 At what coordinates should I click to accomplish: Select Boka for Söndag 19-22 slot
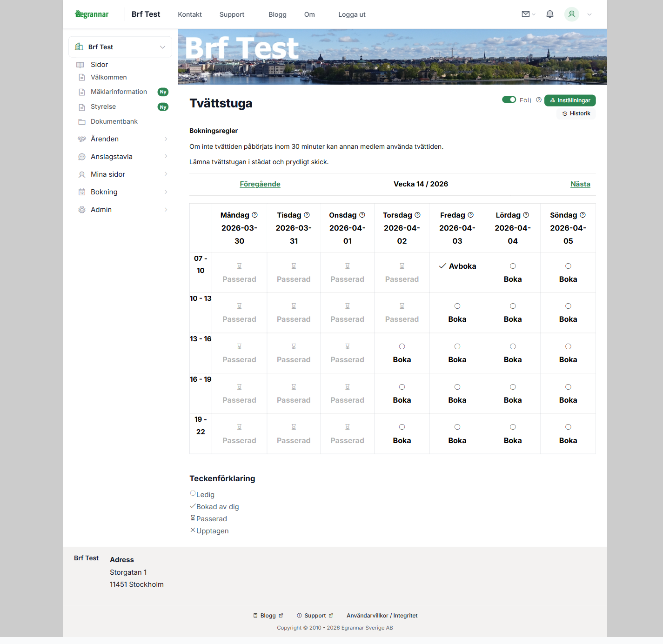(568, 433)
